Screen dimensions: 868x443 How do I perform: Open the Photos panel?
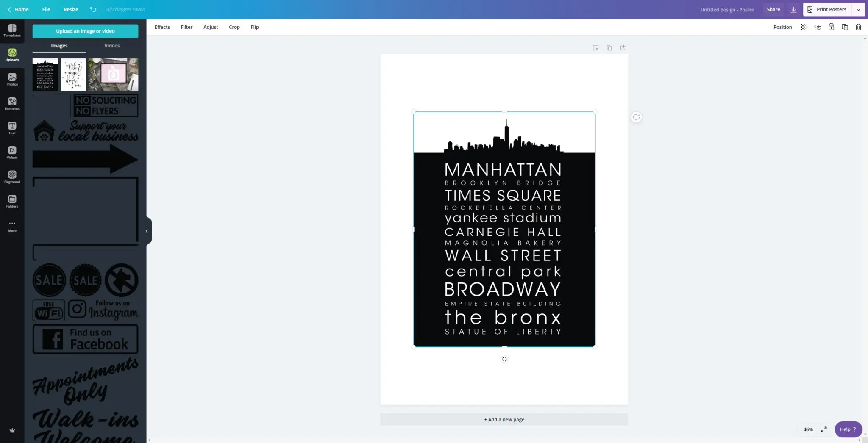click(12, 79)
